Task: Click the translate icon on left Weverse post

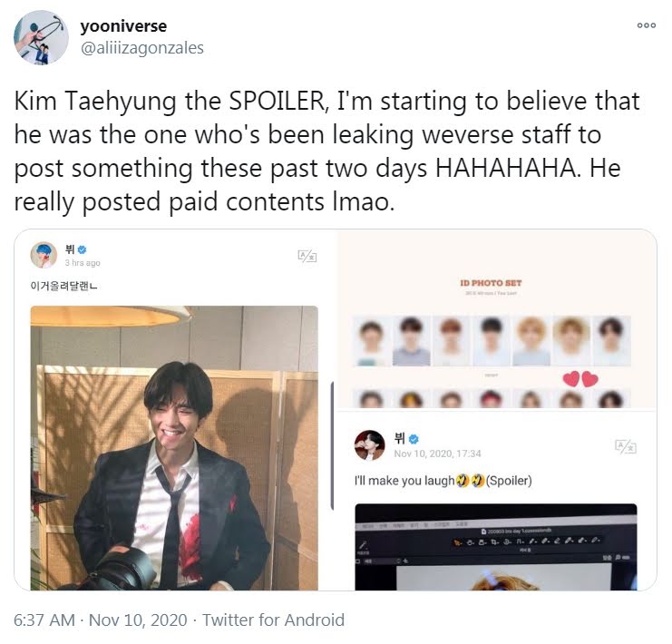Action: [307, 257]
